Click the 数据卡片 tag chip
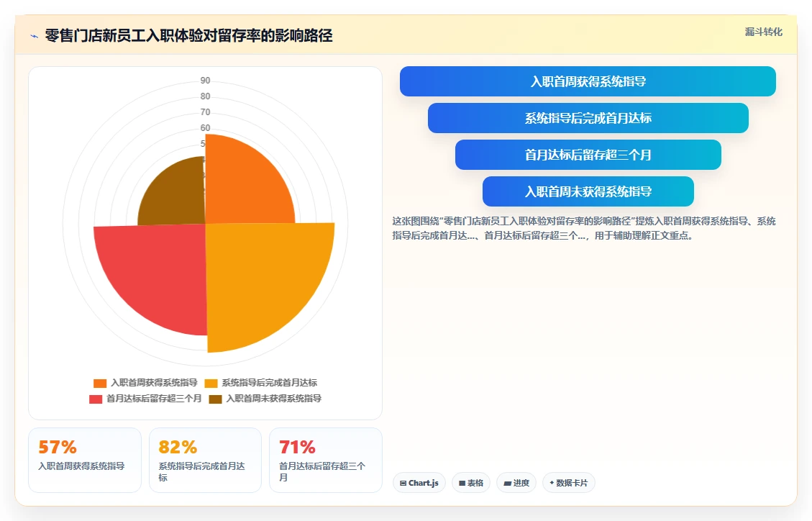812x521 pixels. (569, 483)
